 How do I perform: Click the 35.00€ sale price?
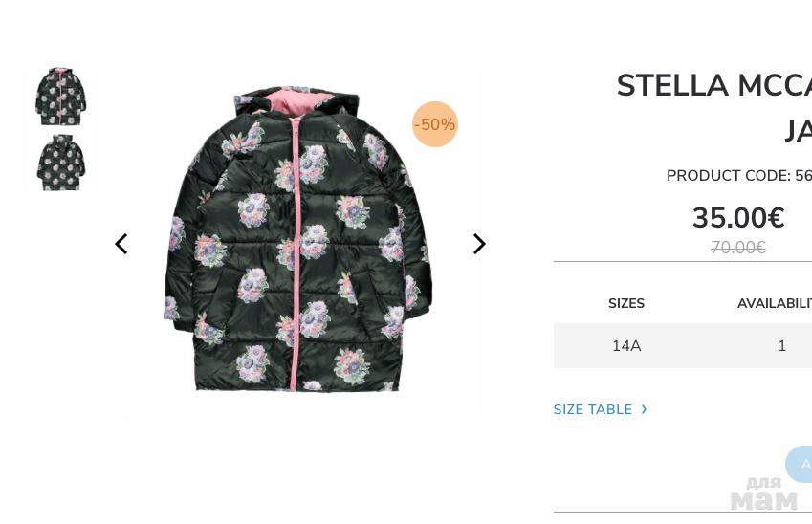737,218
